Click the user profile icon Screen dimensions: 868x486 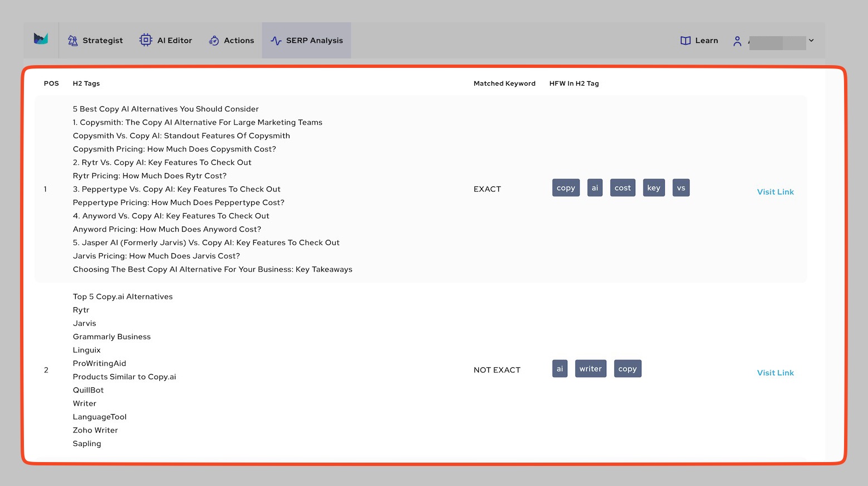[737, 41]
